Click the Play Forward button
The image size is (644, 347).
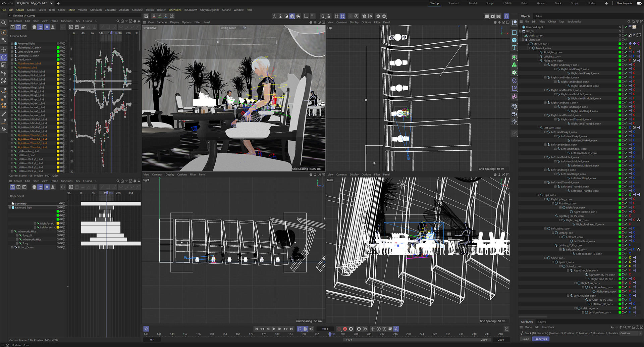[274, 329]
